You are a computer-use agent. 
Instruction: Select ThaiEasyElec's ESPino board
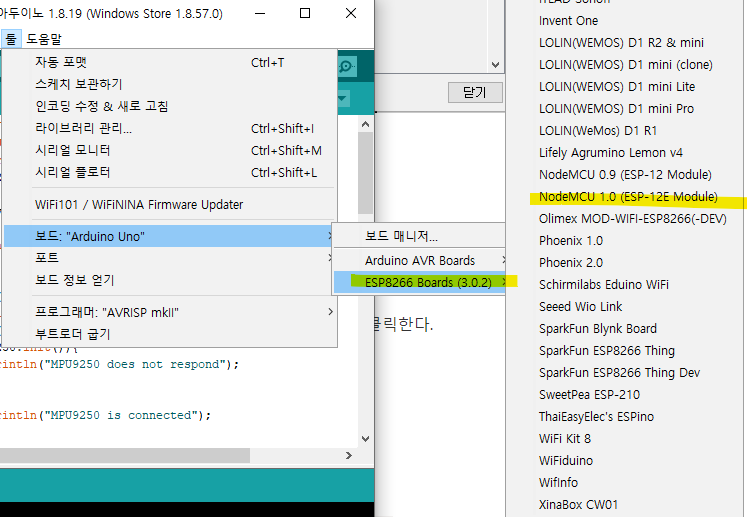click(x=625, y=417)
